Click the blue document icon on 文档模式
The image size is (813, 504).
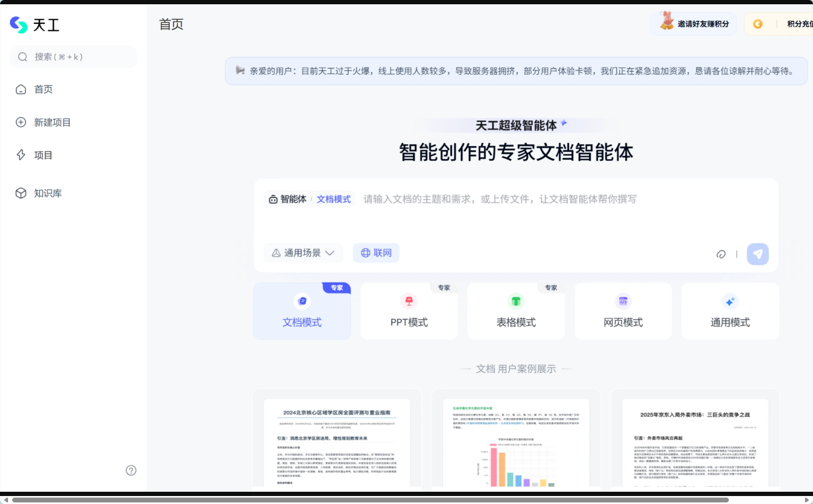click(x=302, y=301)
